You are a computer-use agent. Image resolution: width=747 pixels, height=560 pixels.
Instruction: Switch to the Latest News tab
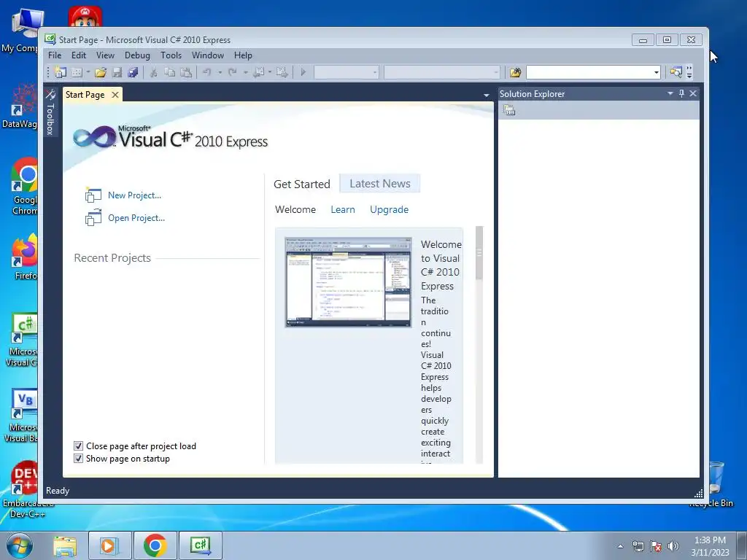[x=379, y=183]
